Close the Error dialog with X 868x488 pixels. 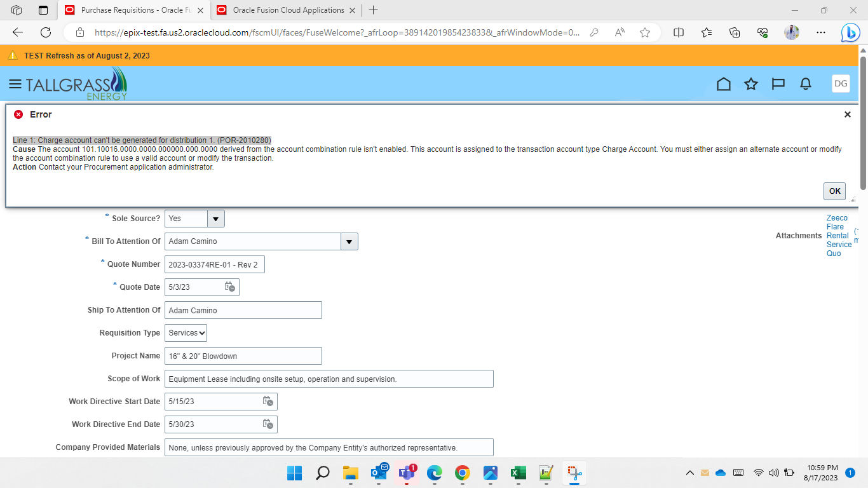tap(847, 114)
